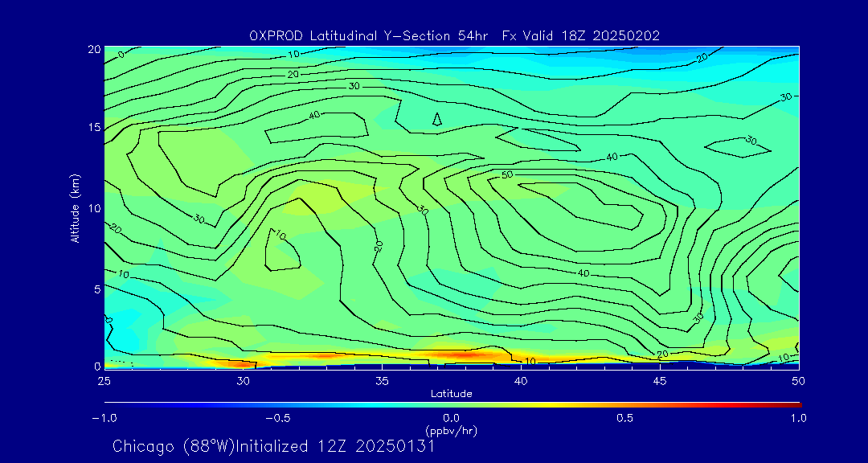
Task: Select the "Latitude" axis label
Action: [451, 394]
